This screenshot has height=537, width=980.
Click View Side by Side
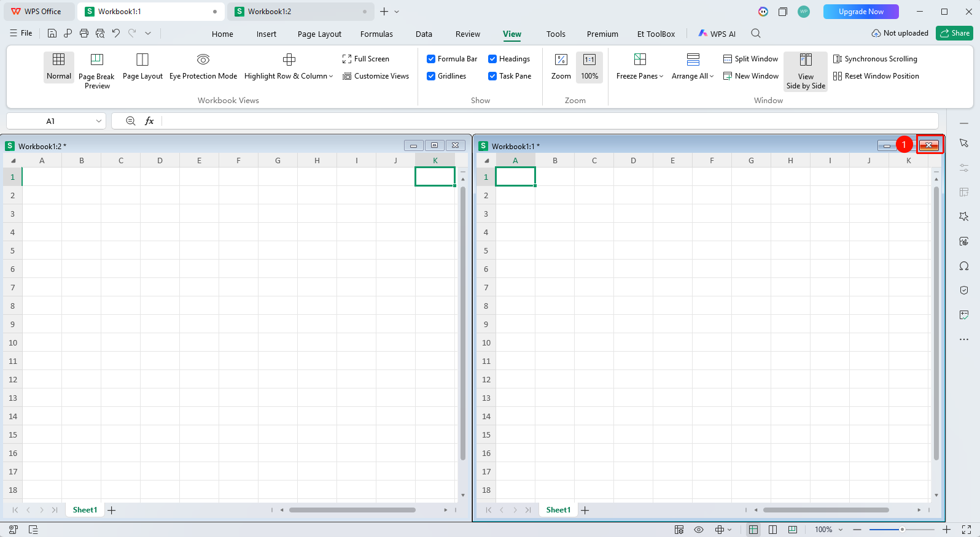(x=806, y=71)
